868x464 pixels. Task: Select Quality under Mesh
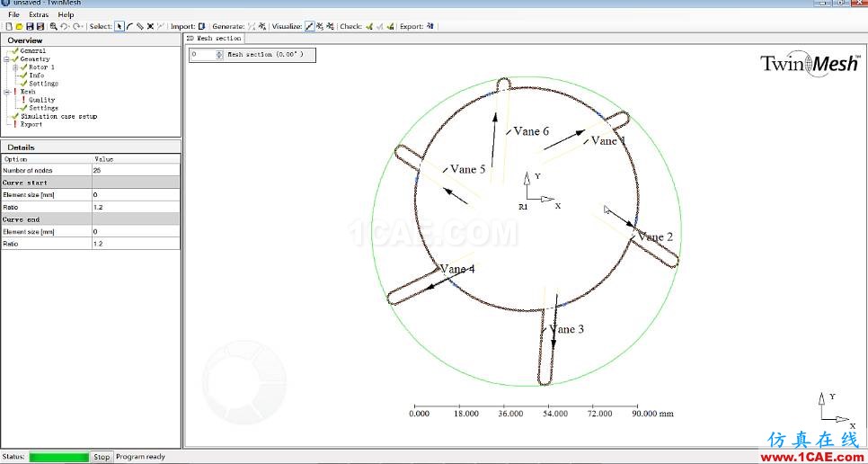[42, 100]
